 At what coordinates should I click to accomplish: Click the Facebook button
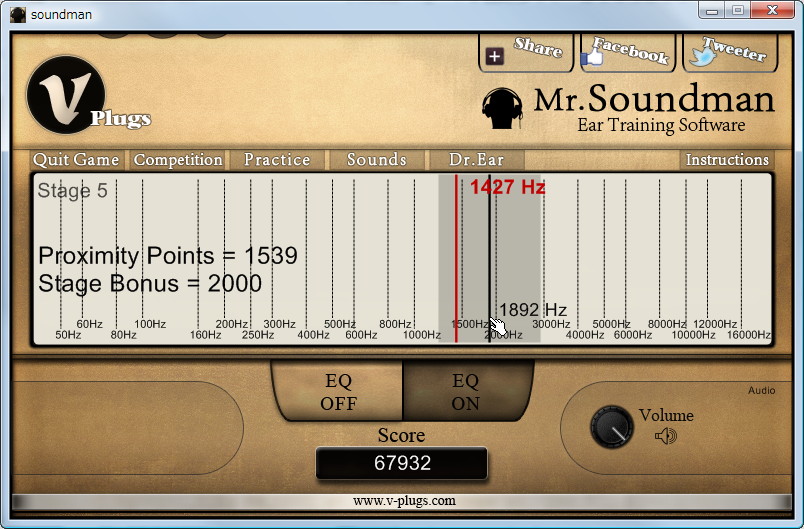click(628, 52)
